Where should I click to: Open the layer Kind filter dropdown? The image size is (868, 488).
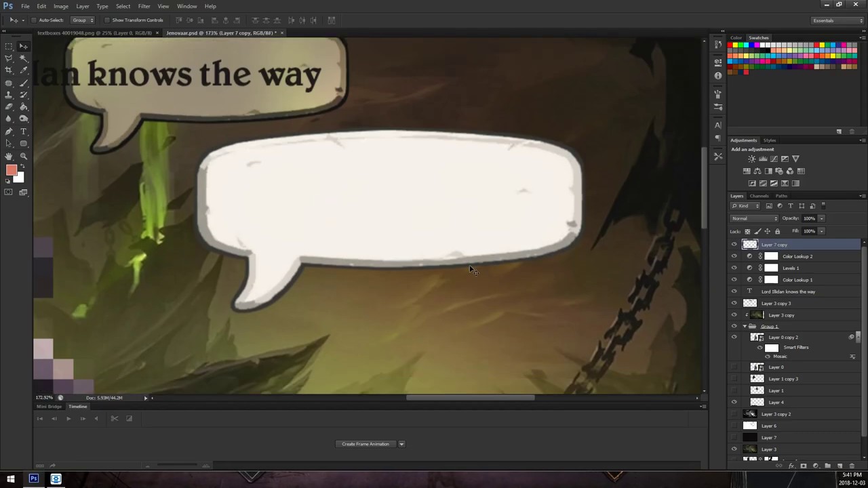[x=745, y=206]
